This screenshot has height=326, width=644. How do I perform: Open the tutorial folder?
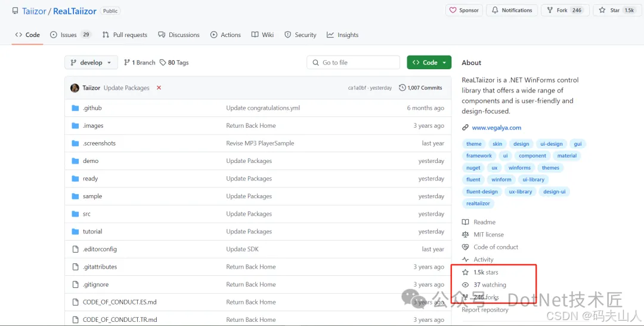point(92,232)
